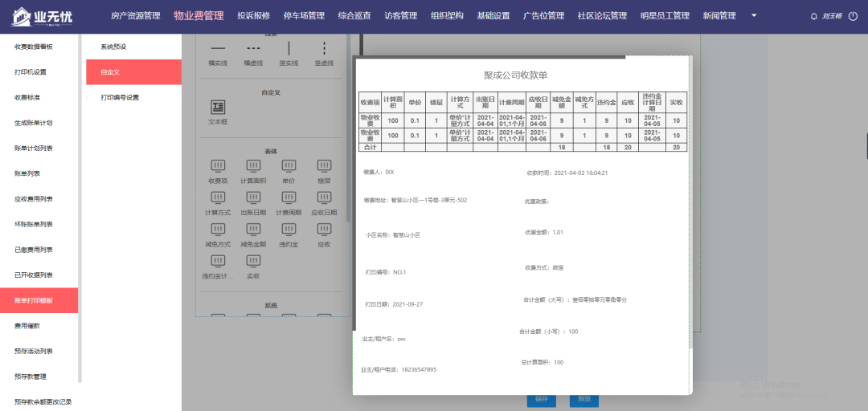Choose the 减免金额 table field icon
868x411 pixels.
coord(253,229)
